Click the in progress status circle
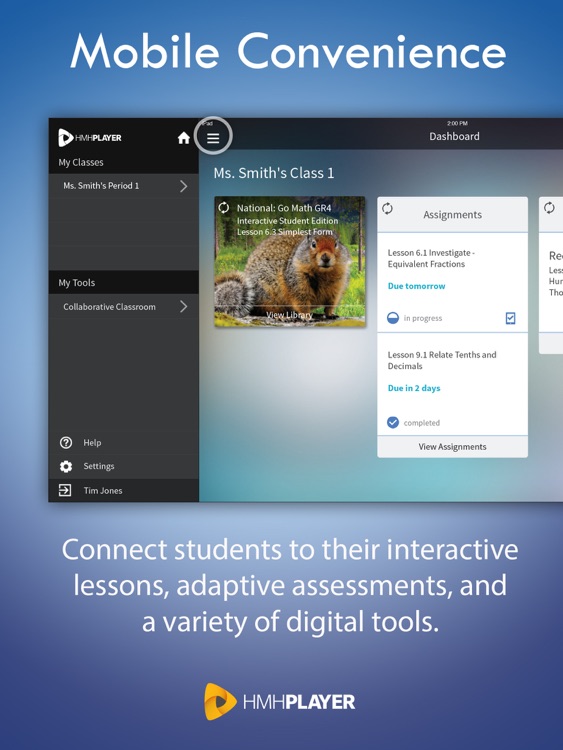 click(x=393, y=318)
